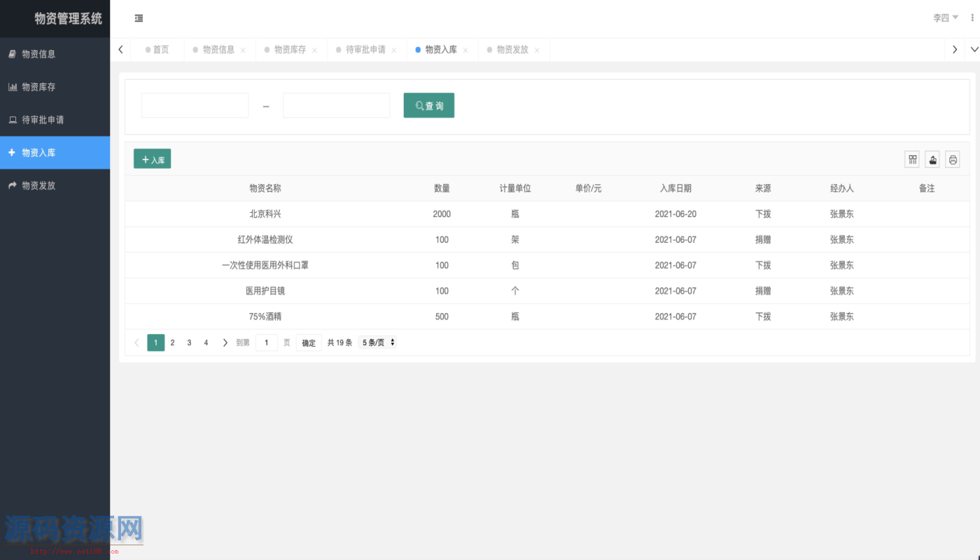
Task: Switch to the 物资入库 tab
Action: [x=441, y=50]
